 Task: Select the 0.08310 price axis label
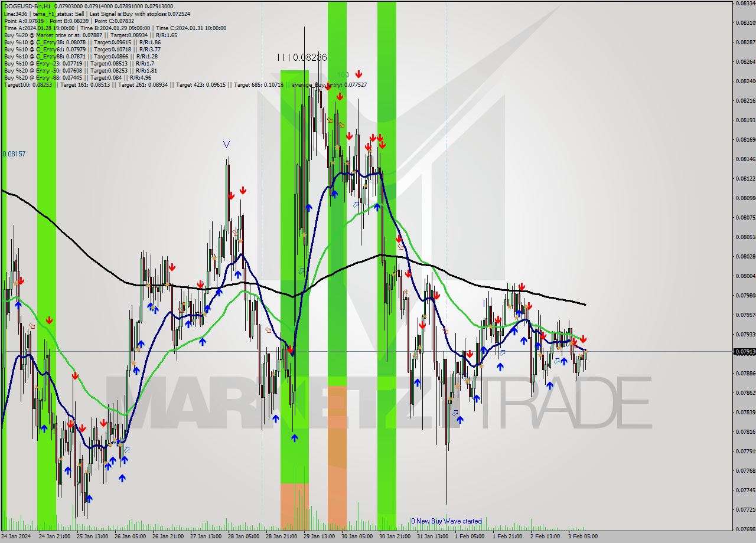point(745,23)
